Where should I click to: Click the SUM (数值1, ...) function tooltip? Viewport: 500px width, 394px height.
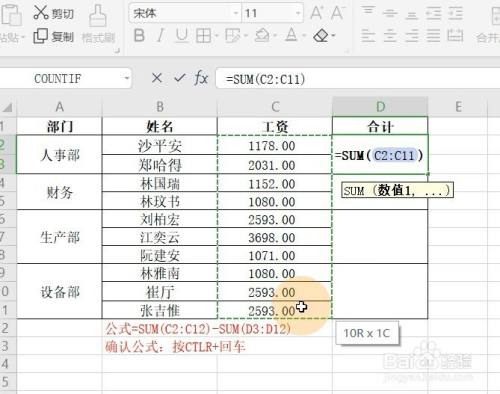tap(397, 190)
